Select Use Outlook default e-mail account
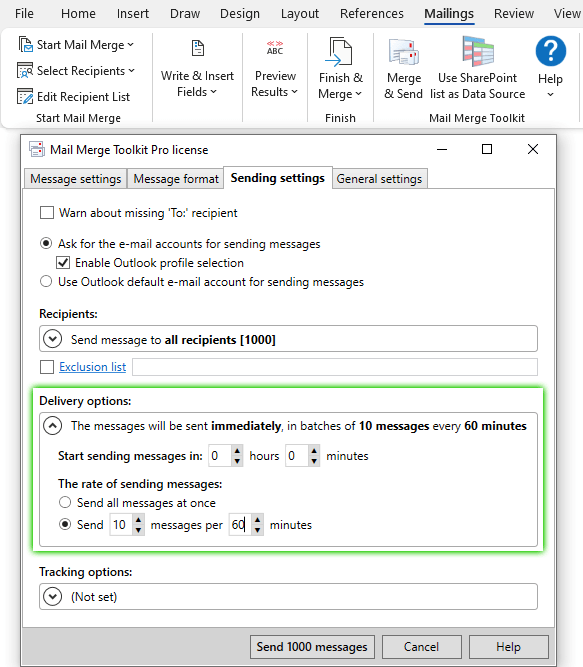The image size is (583, 667). click(46, 282)
